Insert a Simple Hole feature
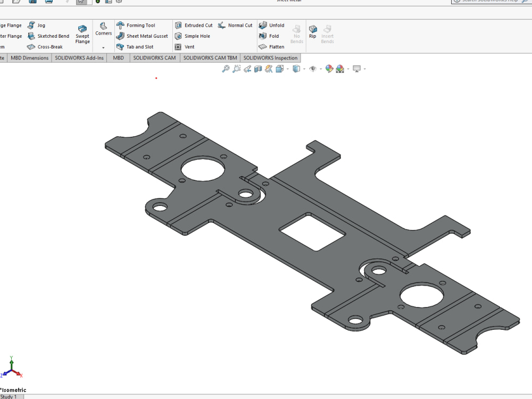 tap(193, 36)
